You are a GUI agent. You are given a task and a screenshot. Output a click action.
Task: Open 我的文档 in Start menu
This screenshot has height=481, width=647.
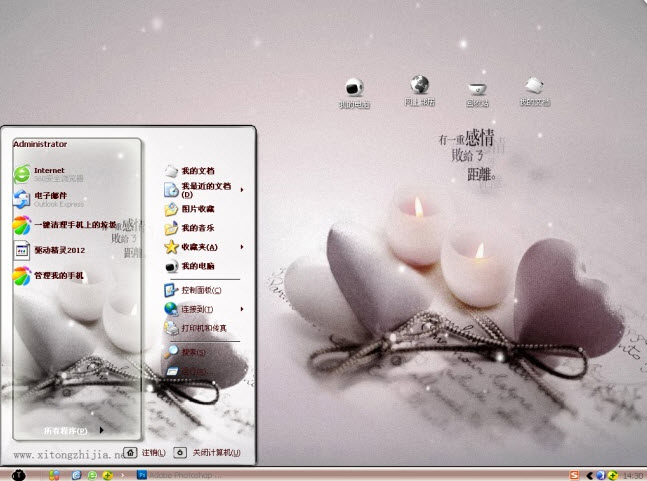coord(190,171)
